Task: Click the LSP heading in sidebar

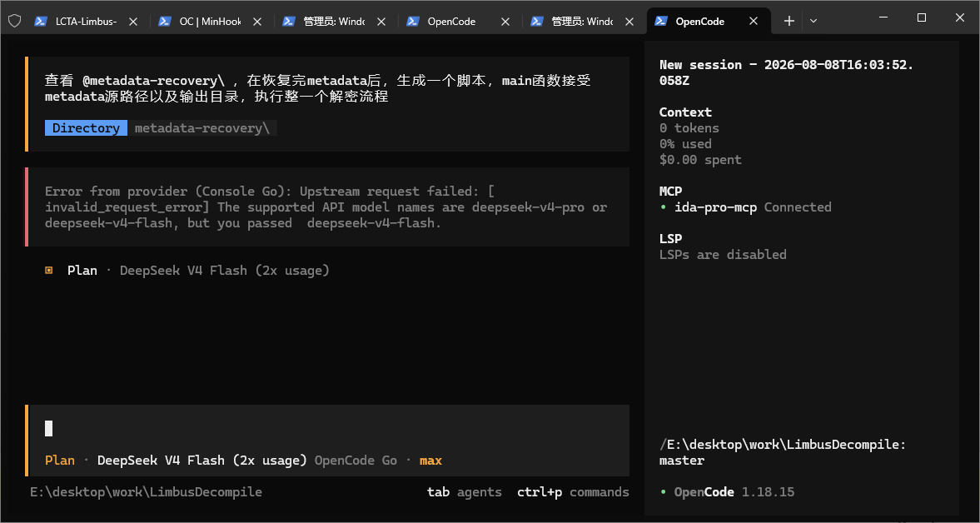Action: (670, 239)
